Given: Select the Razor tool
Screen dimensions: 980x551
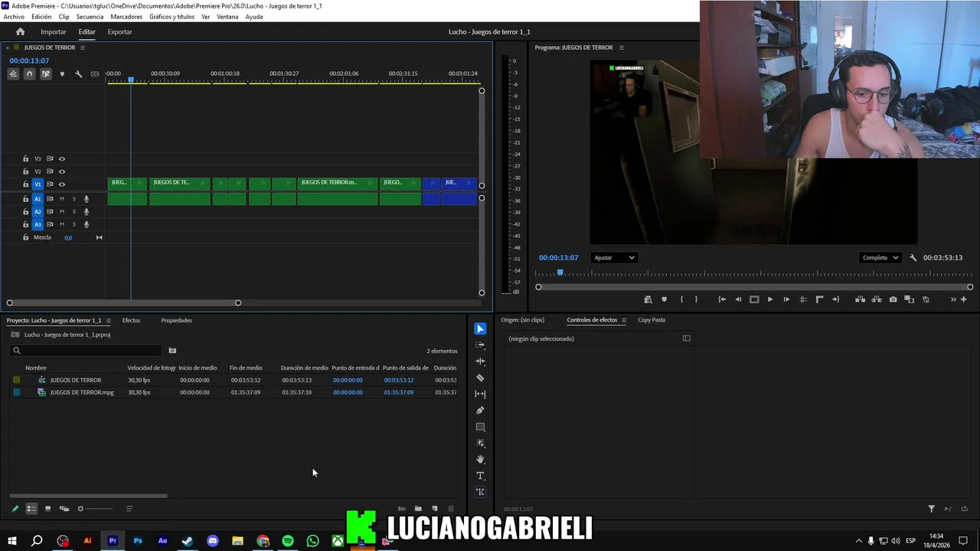Looking at the screenshot, I should [480, 378].
